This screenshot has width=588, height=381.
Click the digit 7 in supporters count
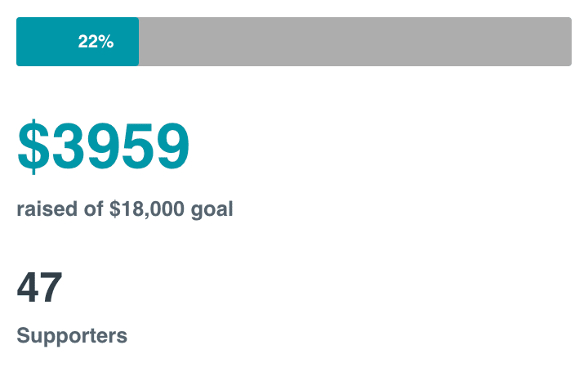[51, 287]
